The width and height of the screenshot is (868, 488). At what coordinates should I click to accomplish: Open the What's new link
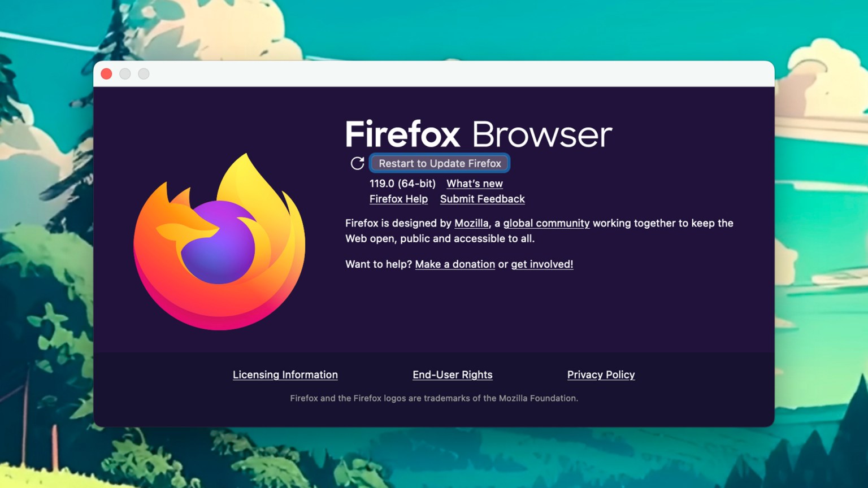(x=474, y=184)
